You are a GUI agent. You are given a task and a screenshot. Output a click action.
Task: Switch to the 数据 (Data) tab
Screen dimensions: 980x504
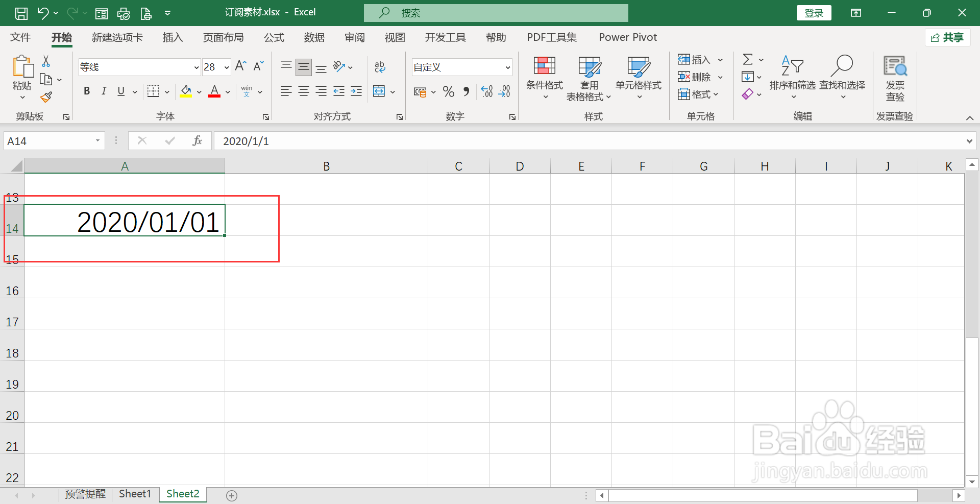coord(314,37)
